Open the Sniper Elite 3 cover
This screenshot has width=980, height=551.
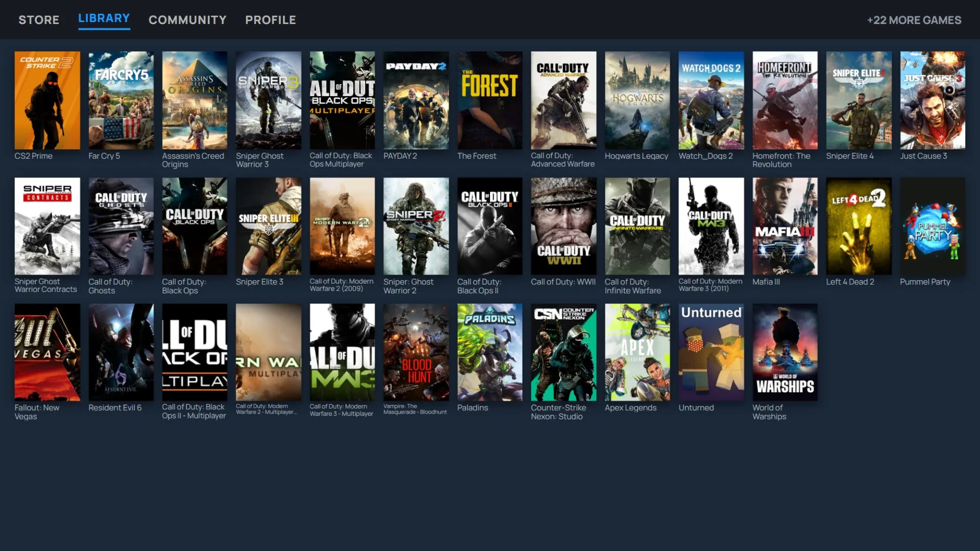click(268, 226)
